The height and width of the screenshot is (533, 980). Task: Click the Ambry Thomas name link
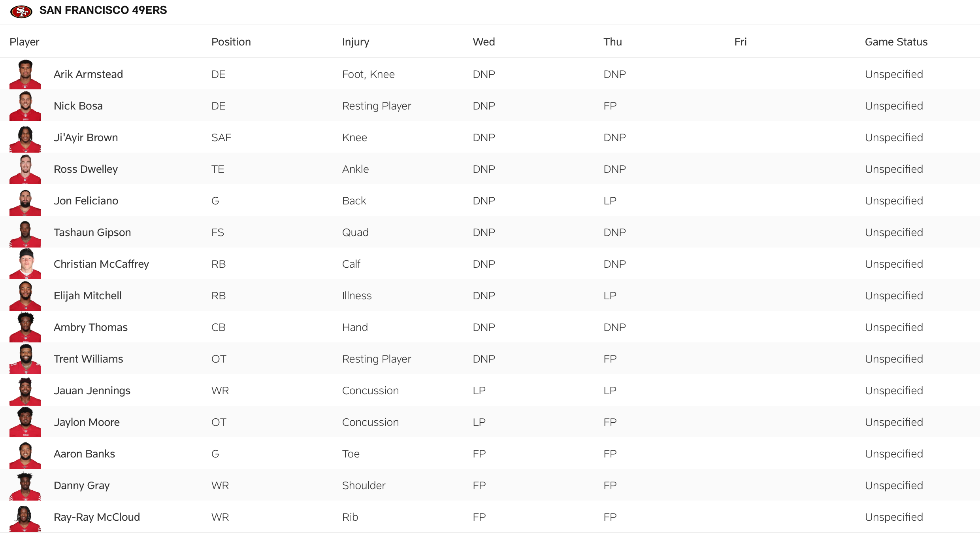[90, 327]
